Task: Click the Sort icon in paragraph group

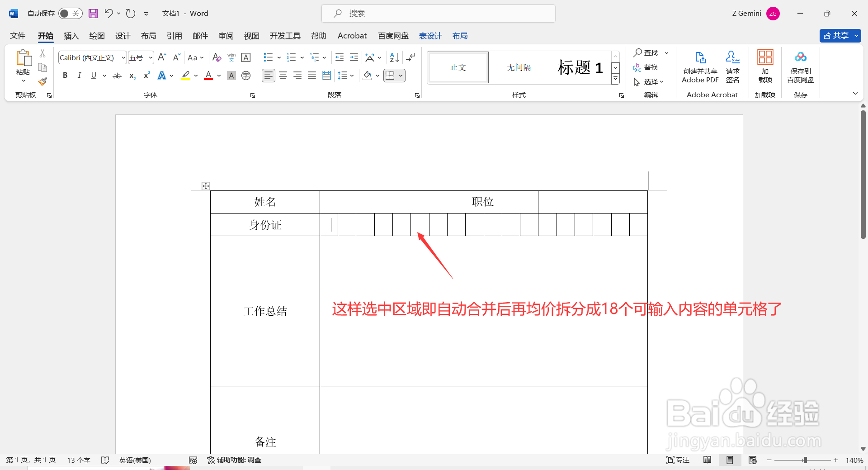Action: click(394, 57)
